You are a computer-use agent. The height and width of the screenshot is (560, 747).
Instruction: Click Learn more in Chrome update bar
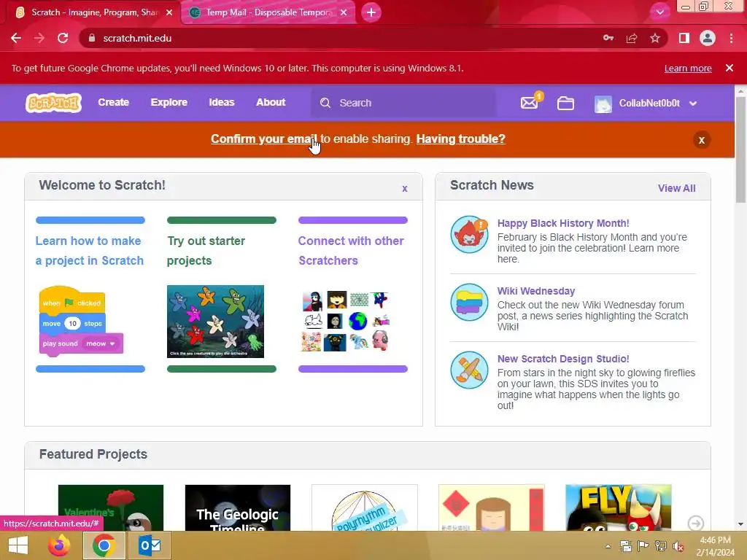[688, 68]
